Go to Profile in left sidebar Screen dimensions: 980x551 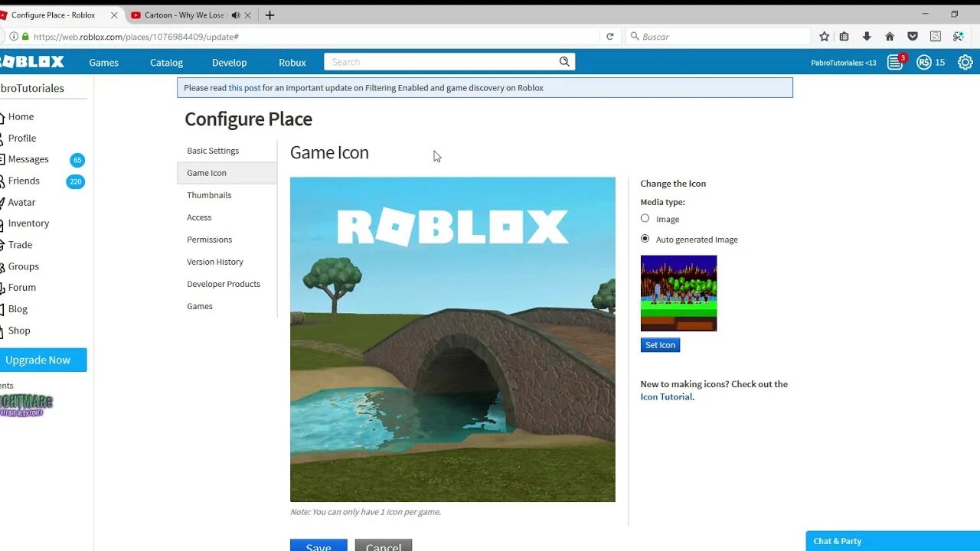[22, 139]
